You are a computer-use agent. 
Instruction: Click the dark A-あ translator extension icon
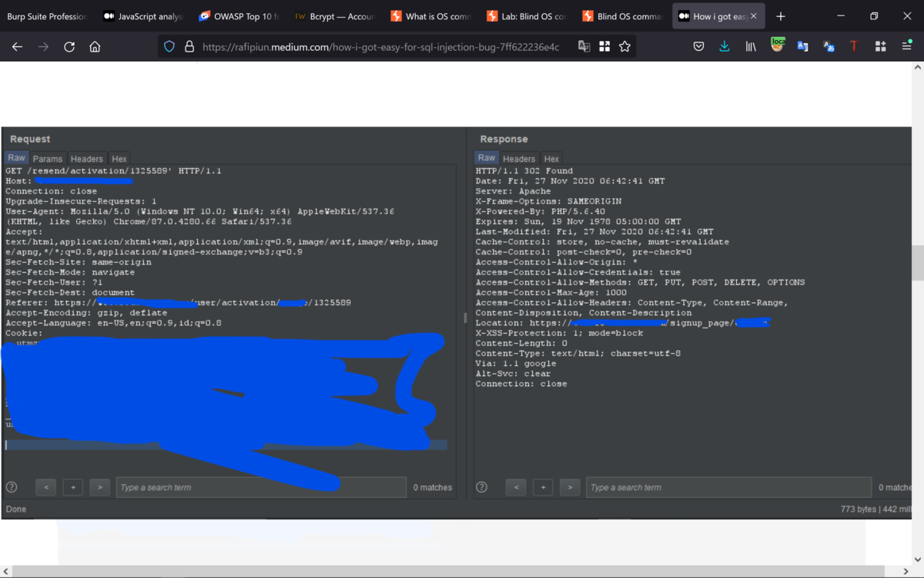click(x=829, y=47)
